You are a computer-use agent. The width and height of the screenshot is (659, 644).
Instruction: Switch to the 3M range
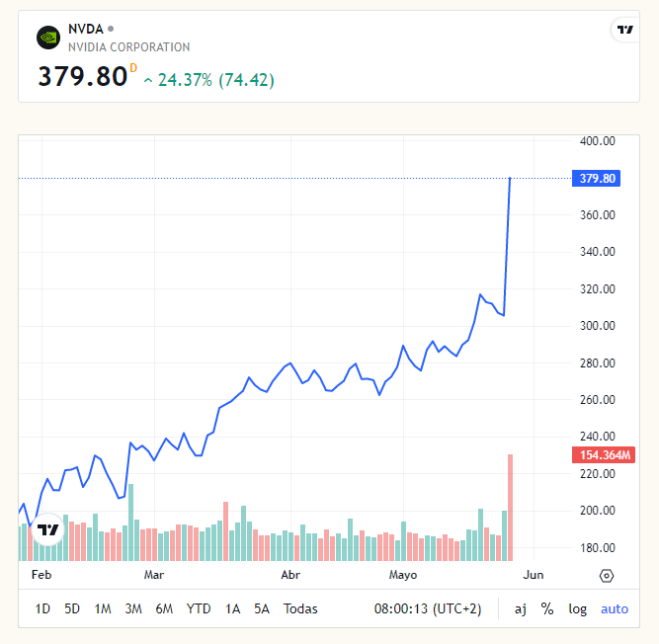click(133, 608)
